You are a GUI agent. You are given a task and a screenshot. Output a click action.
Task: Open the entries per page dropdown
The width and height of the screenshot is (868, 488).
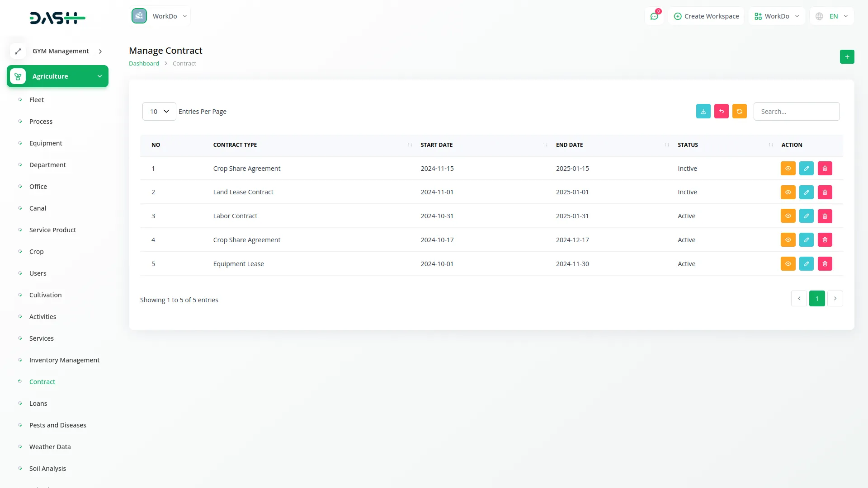(x=159, y=112)
